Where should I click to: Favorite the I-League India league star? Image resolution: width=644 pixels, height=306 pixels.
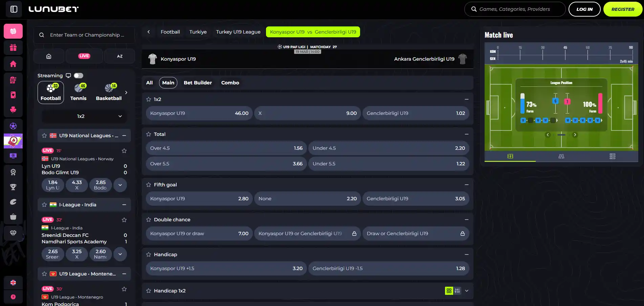[x=44, y=205]
